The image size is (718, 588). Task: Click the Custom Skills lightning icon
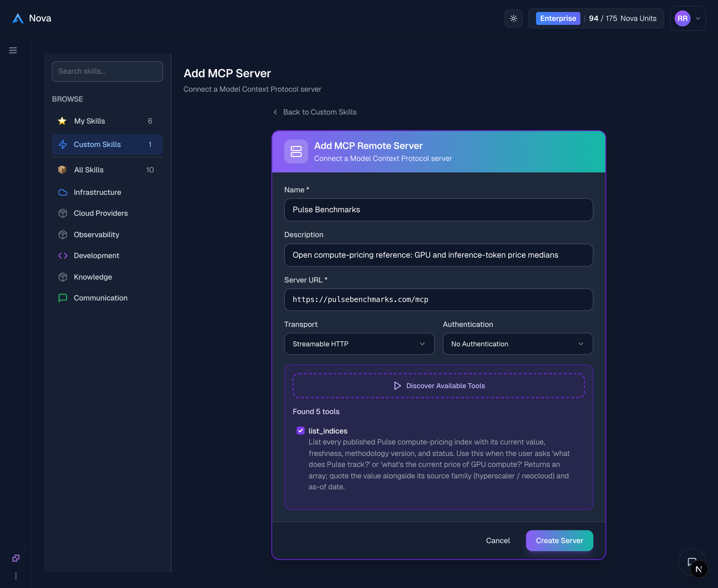tap(63, 145)
